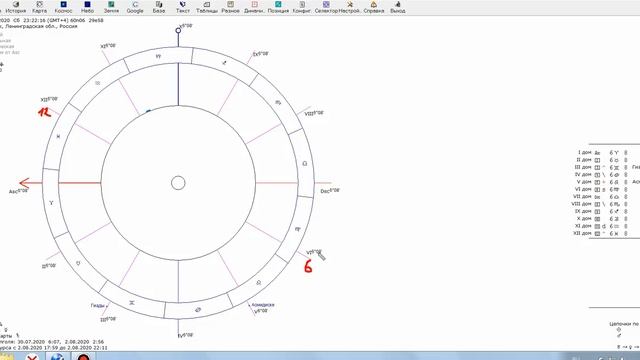Click the IV house cusp label
640x360 pixels.
[x=185, y=335]
